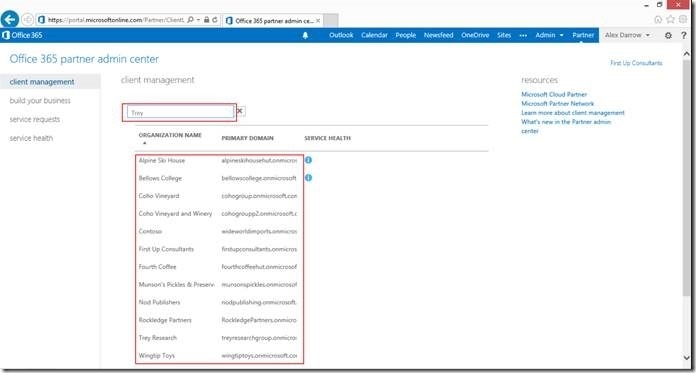Open browser tools gear icon
The image size is (696, 373).
(x=683, y=20)
